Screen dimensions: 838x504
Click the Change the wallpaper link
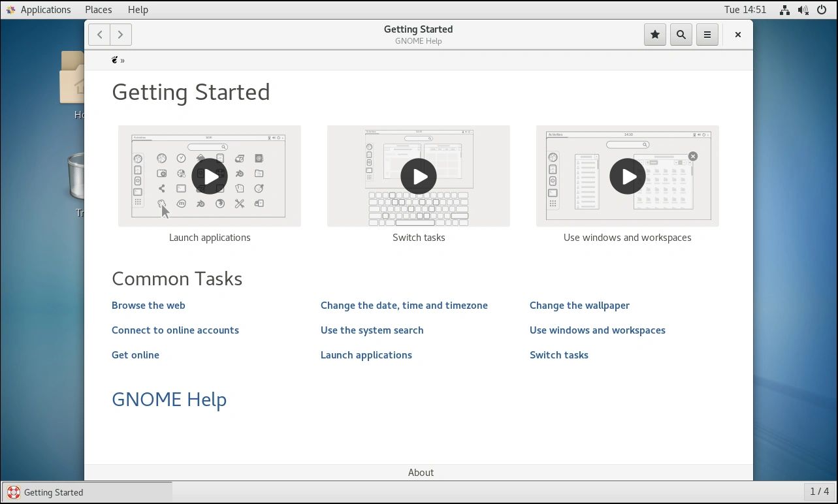click(579, 306)
